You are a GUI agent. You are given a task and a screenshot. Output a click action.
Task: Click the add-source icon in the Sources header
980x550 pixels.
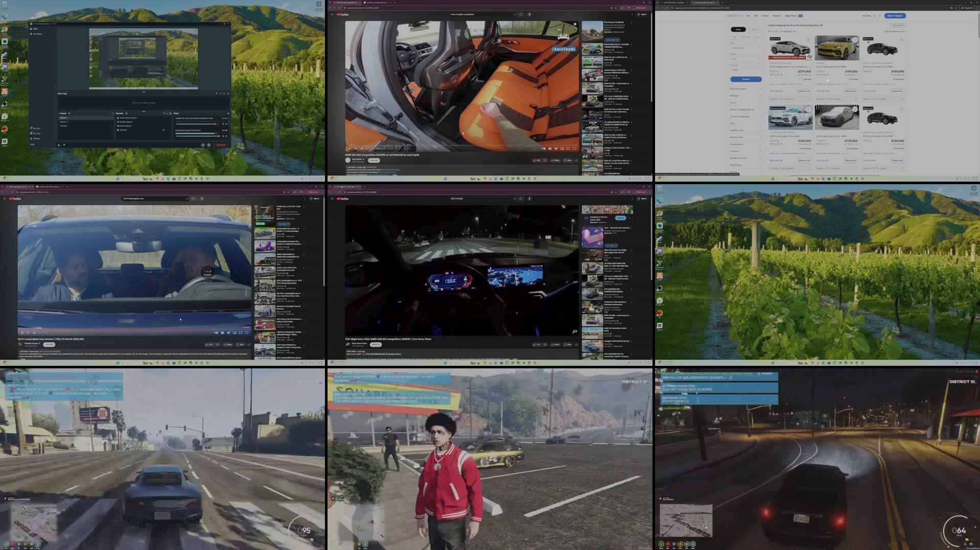[126, 113]
